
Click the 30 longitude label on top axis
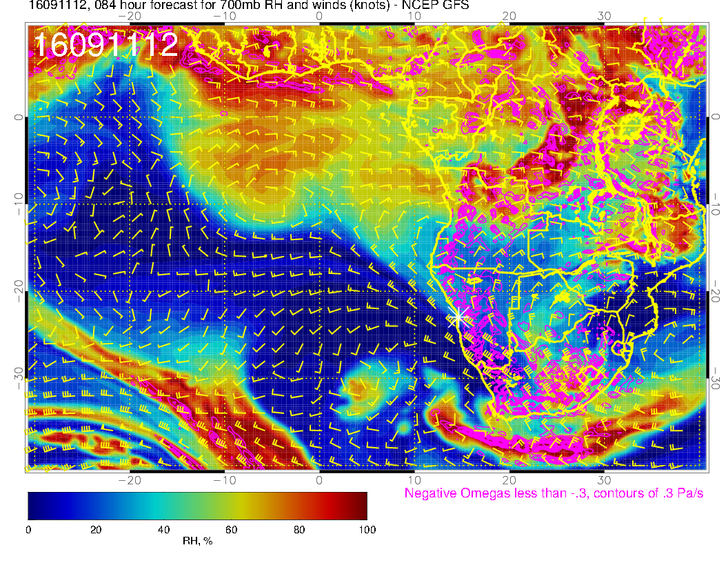[x=604, y=16]
